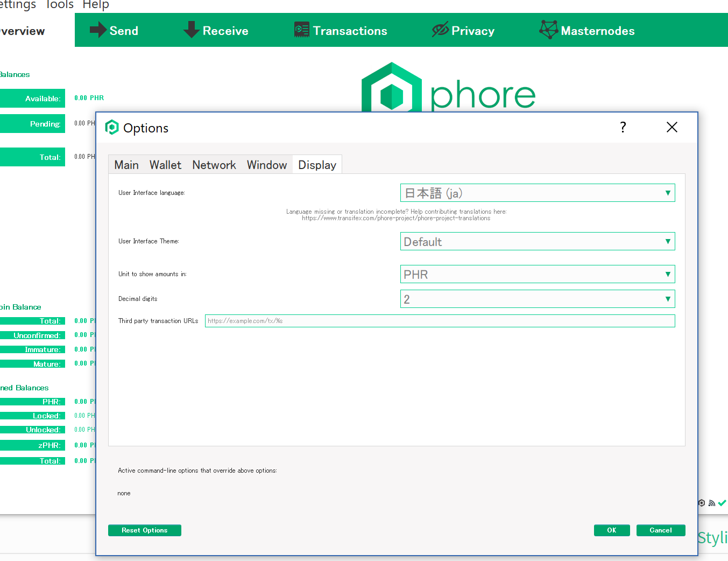Click the transifex translations URL text
This screenshot has height=561, width=728.
click(396, 218)
